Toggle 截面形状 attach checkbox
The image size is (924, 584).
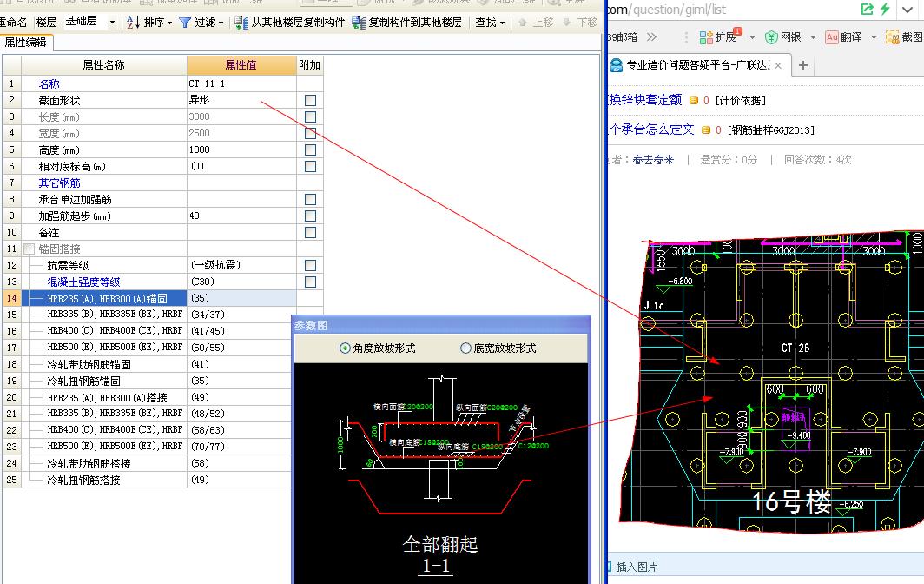pyautogui.click(x=310, y=100)
